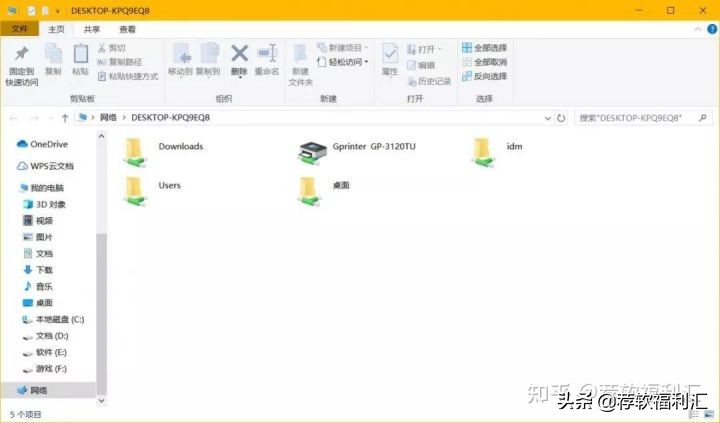
Task: Open the File (文件) tab
Action: coord(19,29)
